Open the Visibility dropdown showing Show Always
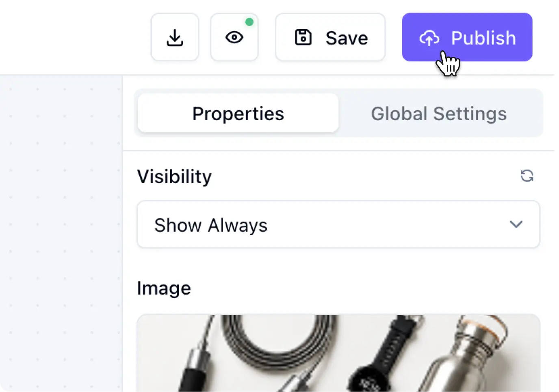Screen dimensions: 559x392 (x=338, y=224)
